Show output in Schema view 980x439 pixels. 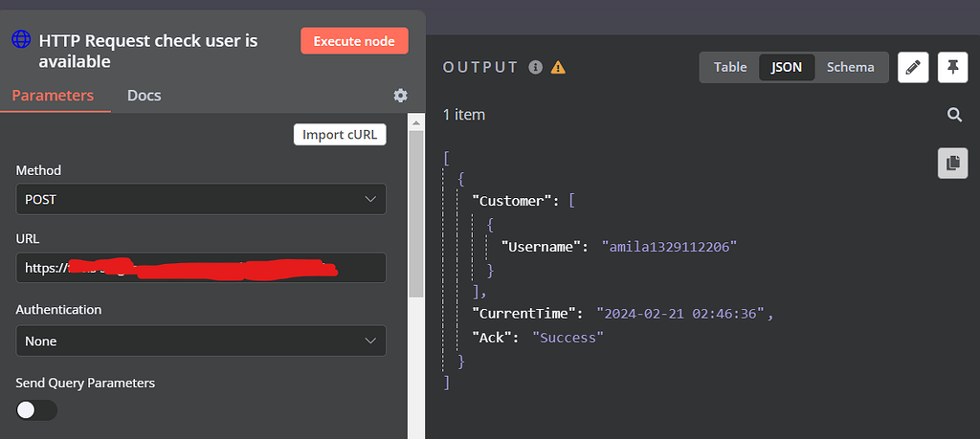(x=850, y=67)
